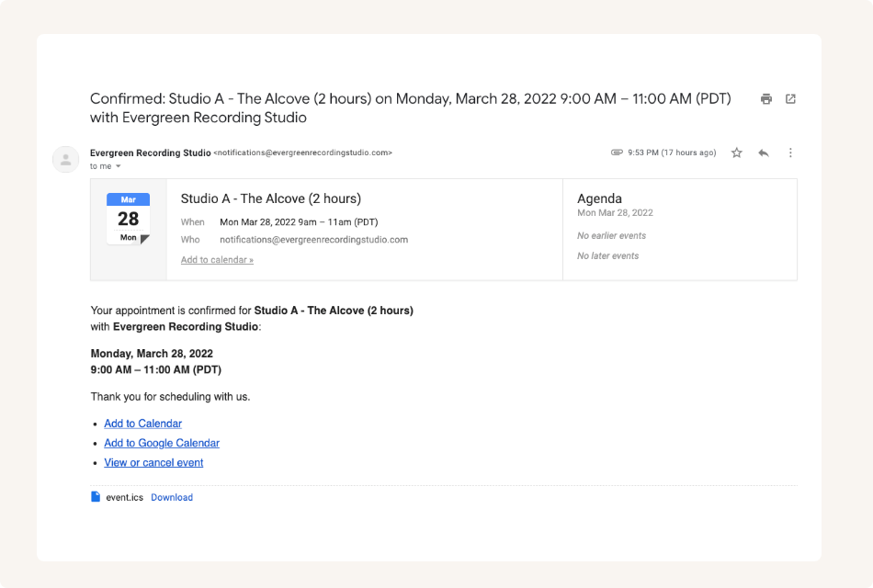This screenshot has width=873, height=588.
Task: Open the 'Add to Google Calendar' link
Action: pyautogui.click(x=162, y=443)
